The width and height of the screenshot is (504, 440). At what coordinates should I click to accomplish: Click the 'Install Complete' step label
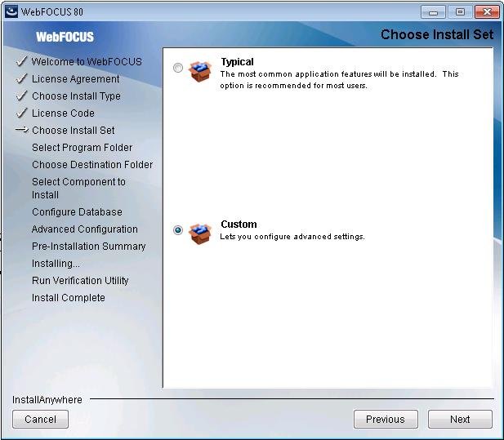tap(68, 298)
